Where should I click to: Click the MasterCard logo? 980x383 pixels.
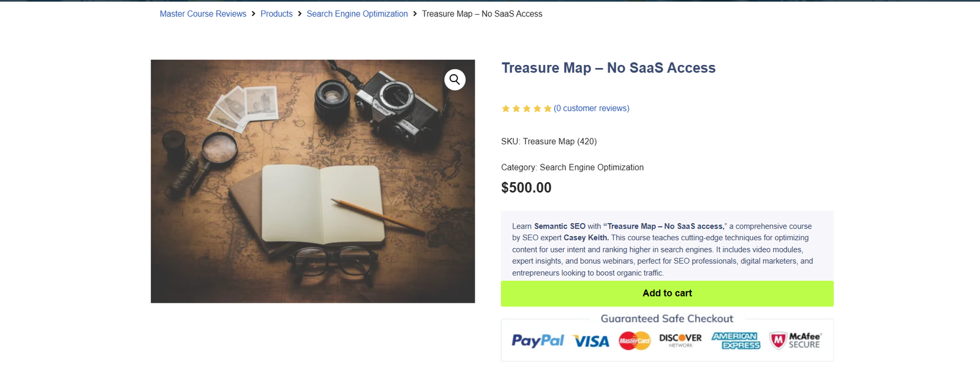[633, 341]
